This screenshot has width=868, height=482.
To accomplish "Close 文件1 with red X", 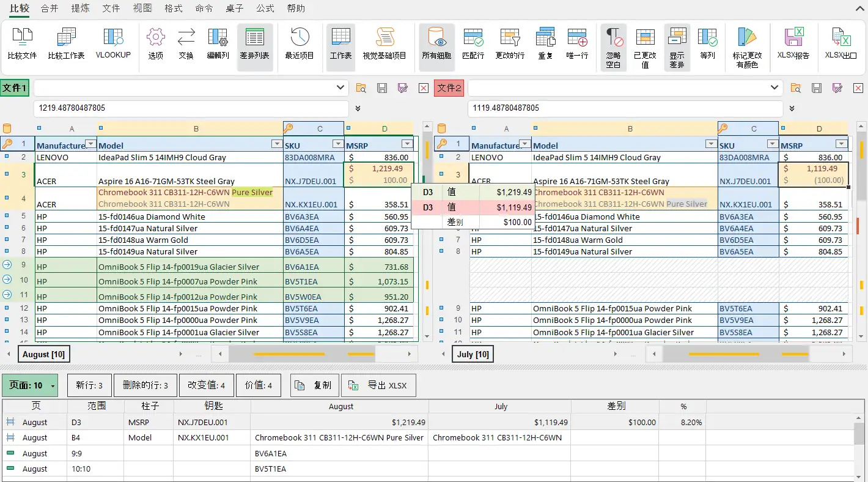I will (423, 88).
